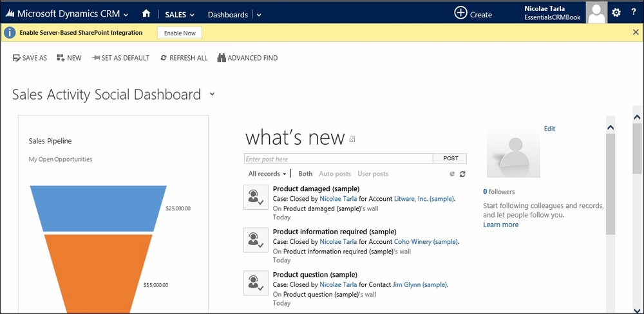Screen dimensions: 644x314
Task: Select the Auto posts filter
Action: pos(335,174)
